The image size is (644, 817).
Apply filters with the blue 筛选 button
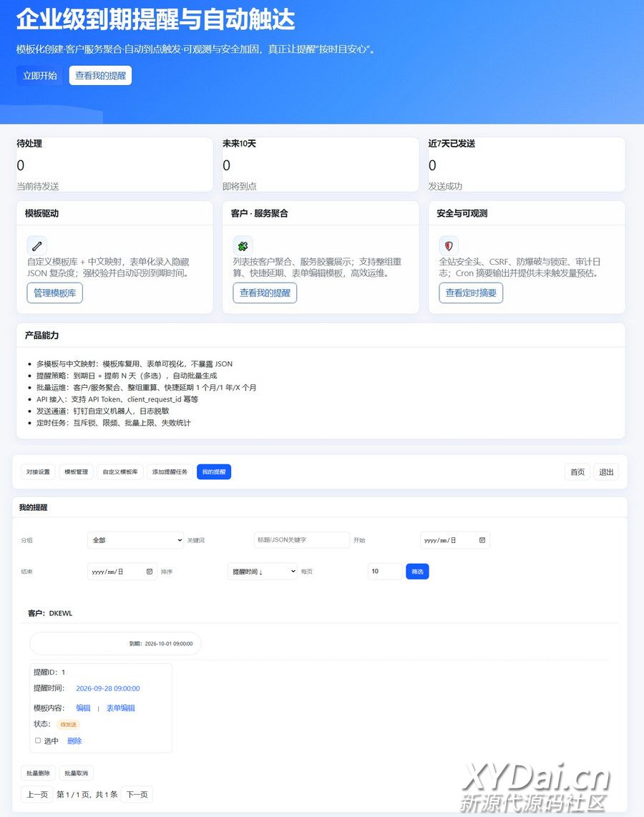click(417, 572)
